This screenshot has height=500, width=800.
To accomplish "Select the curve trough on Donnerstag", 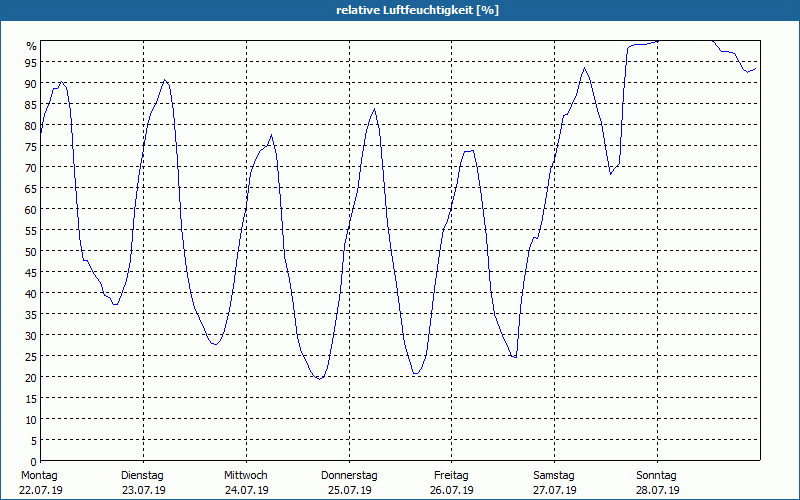I will point(416,373).
